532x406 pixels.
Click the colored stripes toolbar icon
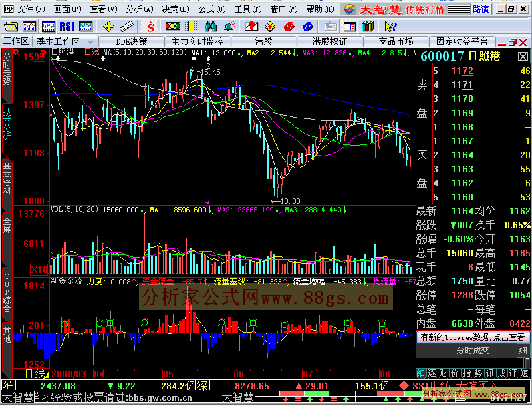click(x=191, y=26)
